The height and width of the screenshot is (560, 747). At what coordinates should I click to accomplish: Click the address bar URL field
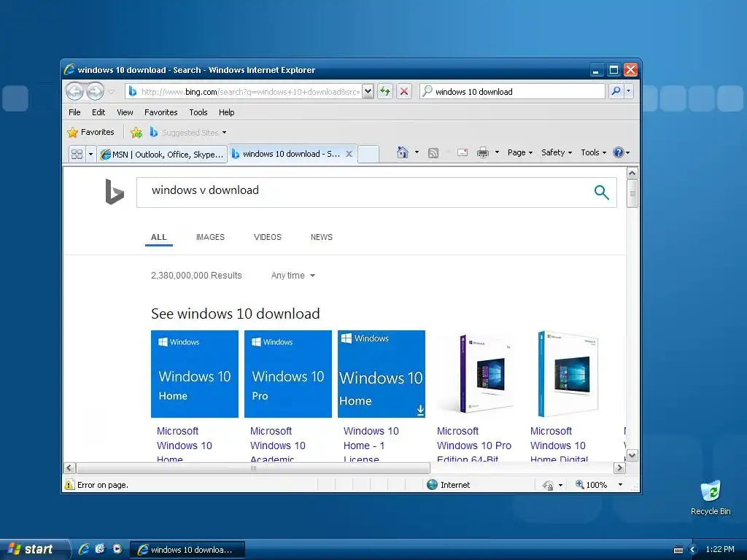pos(244,91)
